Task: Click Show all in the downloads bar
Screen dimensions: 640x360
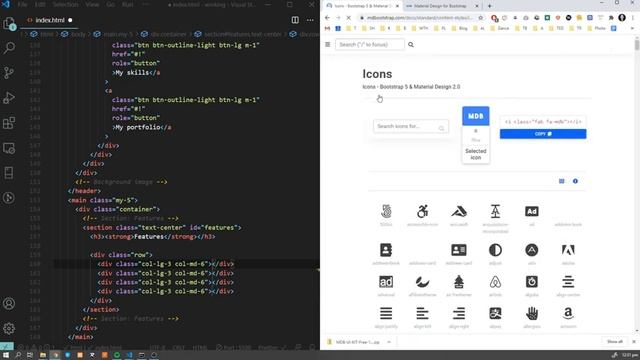Action: coord(615,342)
